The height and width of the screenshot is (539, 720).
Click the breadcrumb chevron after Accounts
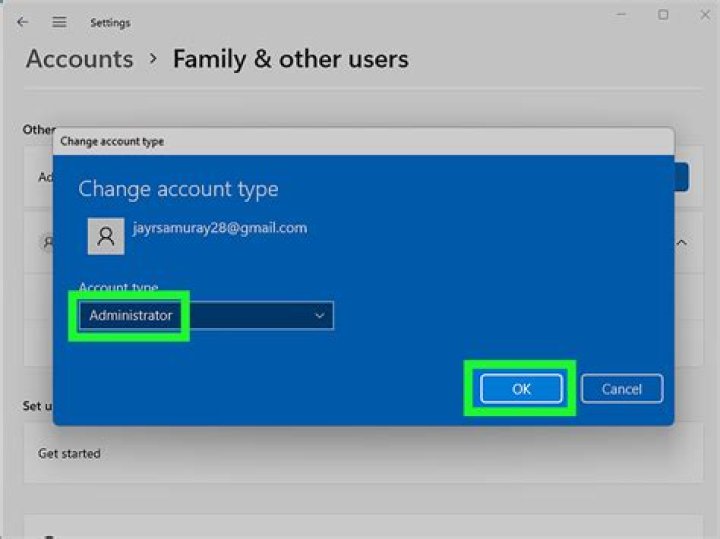point(153,59)
